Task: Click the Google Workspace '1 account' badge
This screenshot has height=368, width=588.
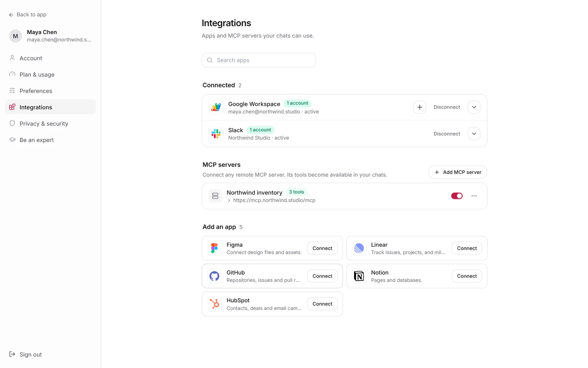Action: click(x=297, y=103)
